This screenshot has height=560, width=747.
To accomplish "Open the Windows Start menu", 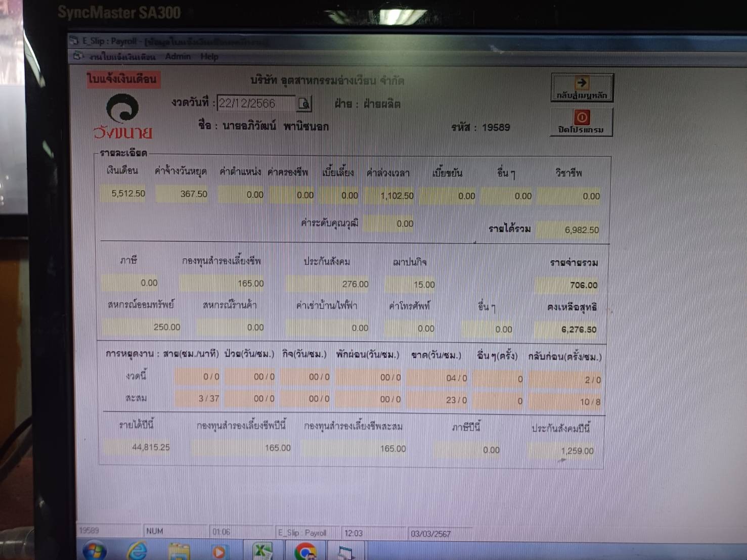I will tap(95, 551).
